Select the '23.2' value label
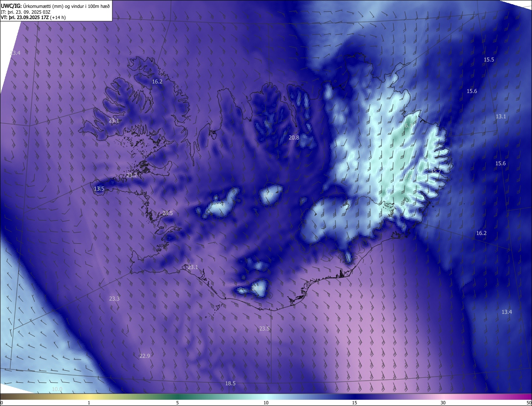Screen dimensions: 532x406 [132, 176]
